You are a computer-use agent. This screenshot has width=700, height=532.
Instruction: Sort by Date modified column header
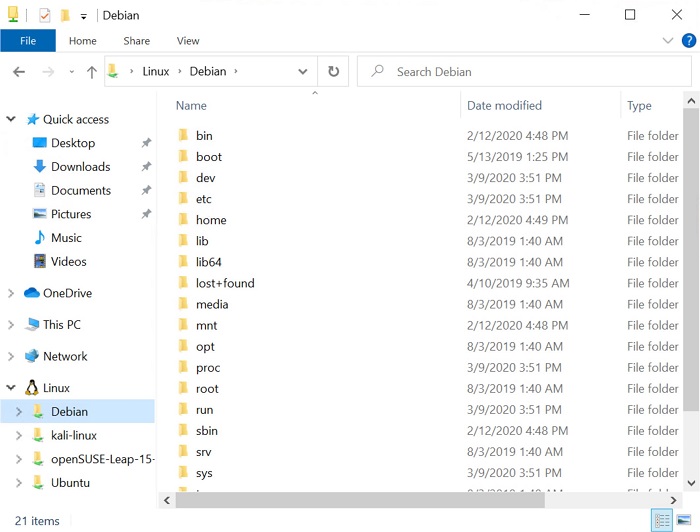pyautogui.click(x=504, y=106)
